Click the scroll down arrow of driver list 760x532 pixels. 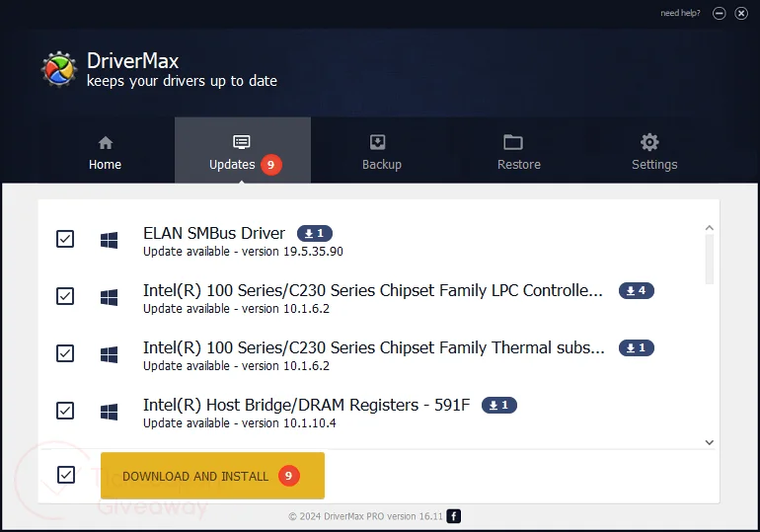point(710,442)
